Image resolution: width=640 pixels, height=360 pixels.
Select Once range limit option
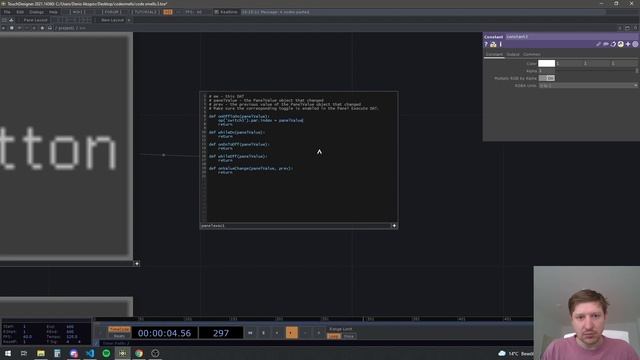pos(349,336)
